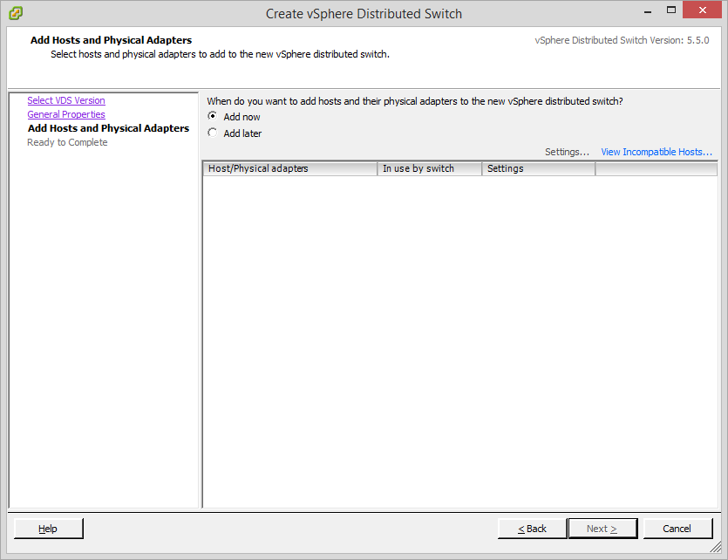
Task: Click the Settings... link above the table
Action: click(567, 152)
